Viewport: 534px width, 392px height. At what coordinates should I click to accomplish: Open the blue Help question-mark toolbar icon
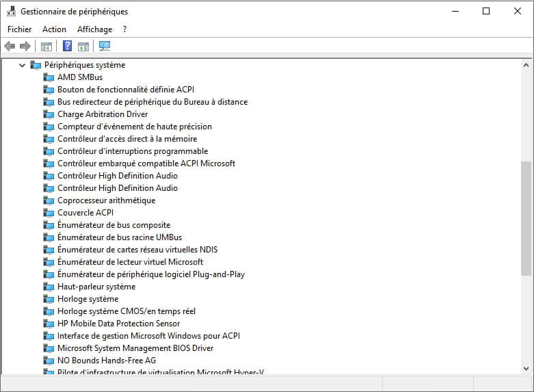coord(68,46)
